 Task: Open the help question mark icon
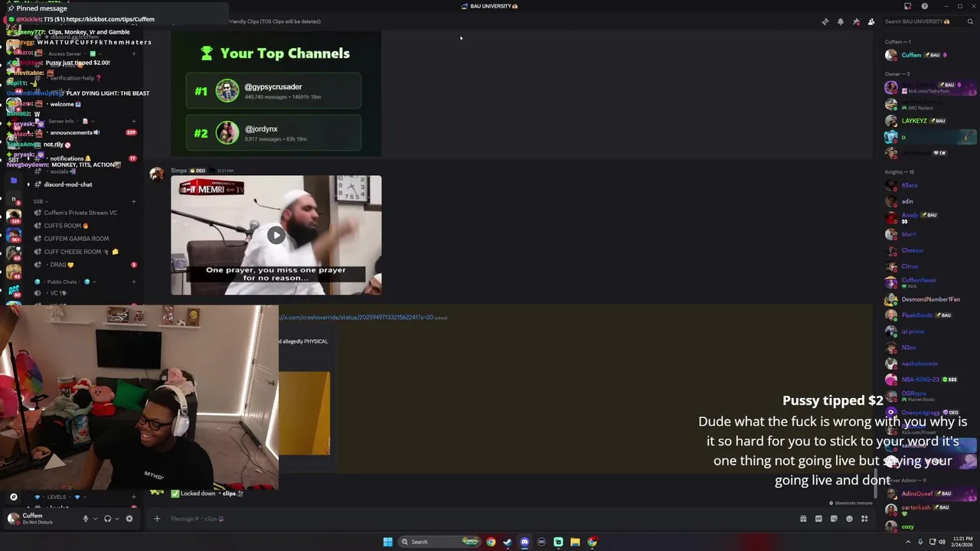(x=924, y=6)
